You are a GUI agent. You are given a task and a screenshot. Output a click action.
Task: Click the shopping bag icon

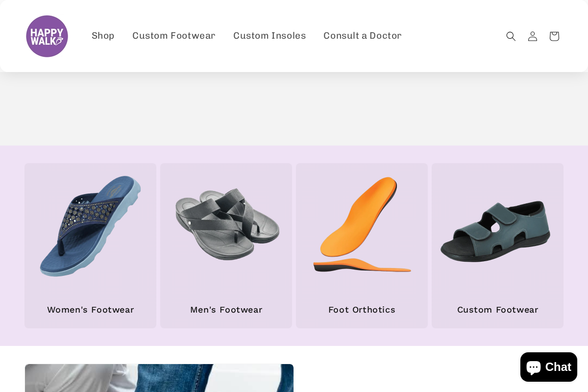pos(554,36)
